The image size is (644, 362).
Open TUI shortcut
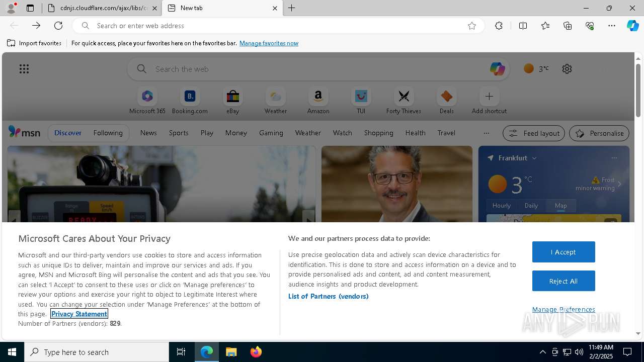[x=361, y=101]
